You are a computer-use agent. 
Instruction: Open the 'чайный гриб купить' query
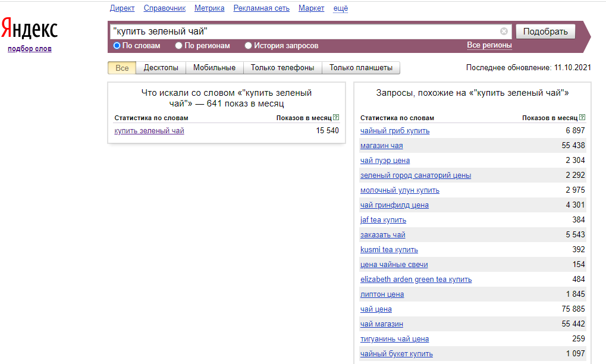pyautogui.click(x=395, y=131)
